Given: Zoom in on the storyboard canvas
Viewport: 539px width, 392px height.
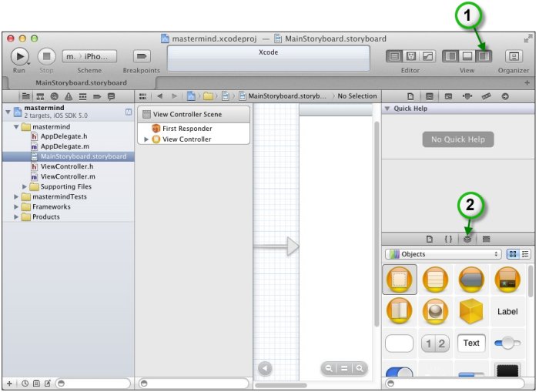Looking at the screenshot, I should 360,369.
